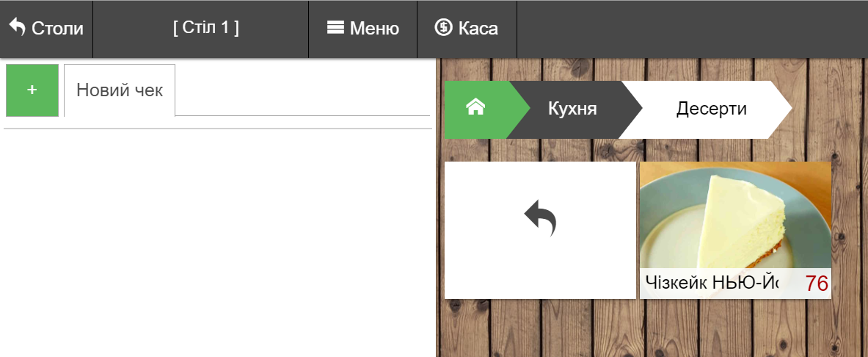
Task: Click the [ Стіл 1 ] table label
Action: click(x=206, y=28)
